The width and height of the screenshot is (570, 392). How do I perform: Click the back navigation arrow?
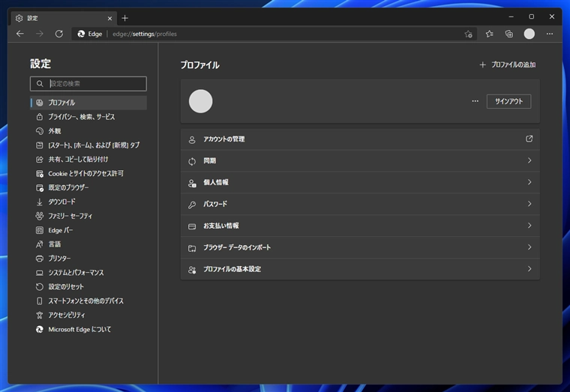click(x=20, y=34)
